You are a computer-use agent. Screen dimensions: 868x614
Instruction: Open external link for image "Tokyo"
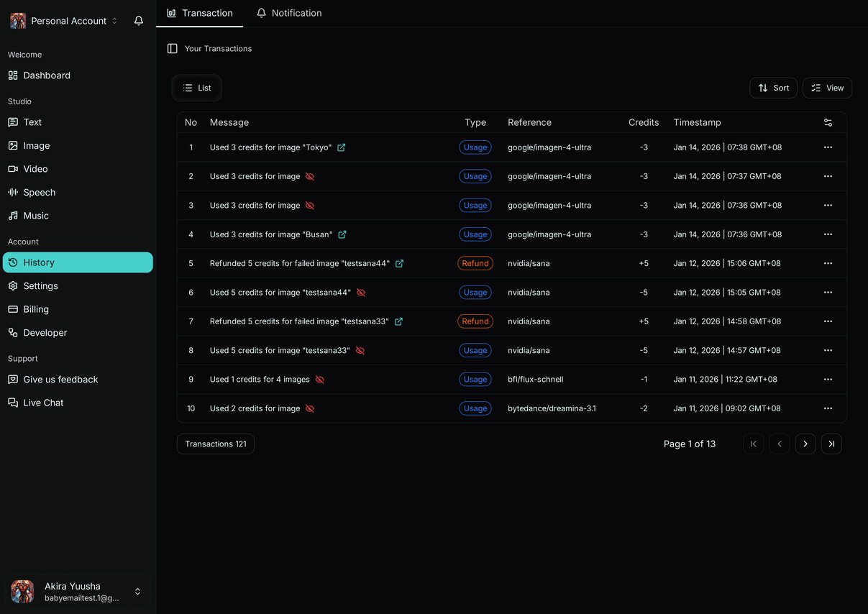(x=339, y=147)
